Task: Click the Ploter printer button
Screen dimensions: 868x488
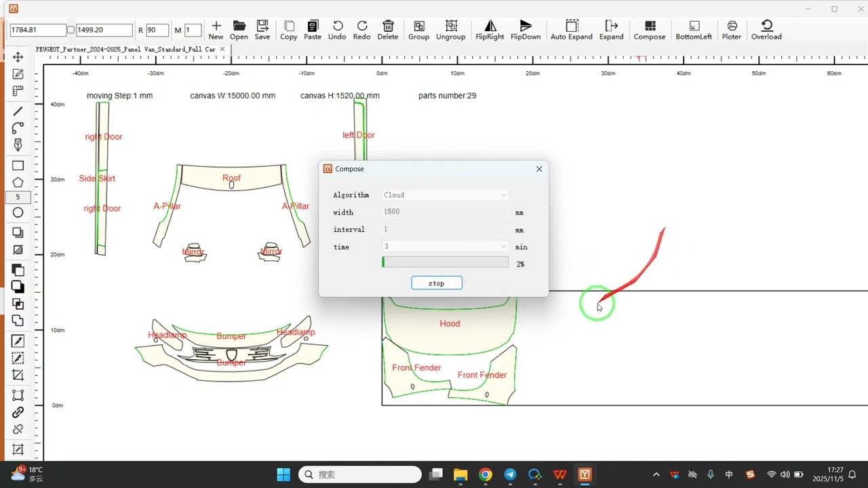Action: (x=732, y=30)
